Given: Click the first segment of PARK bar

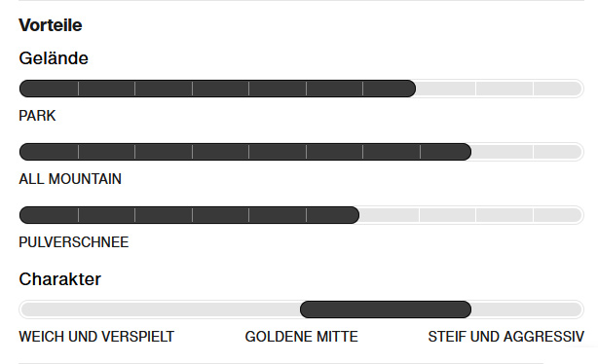Looking at the screenshot, I should (49, 89).
